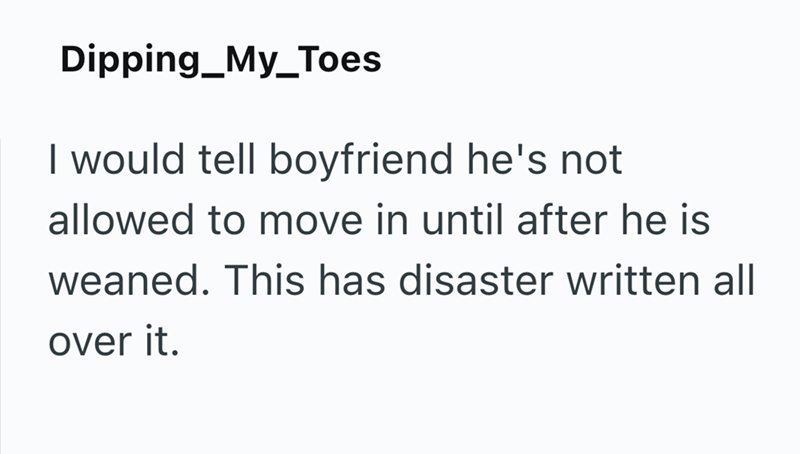Viewport: 800px width, 454px height.
Task: Click the letter "I" starting the comment
Action: tap(53, 162)
